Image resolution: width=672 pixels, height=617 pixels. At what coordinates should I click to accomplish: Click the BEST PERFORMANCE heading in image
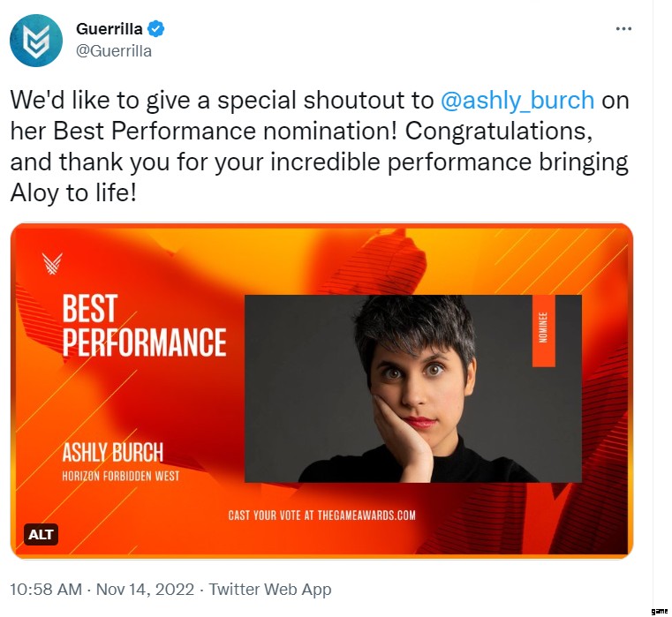pyautogui.click(x=144, y=326)
